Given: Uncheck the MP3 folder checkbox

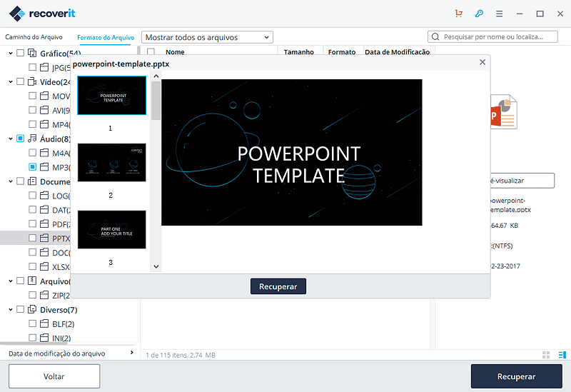Looking at the screenshot, I should [x=32, y=167].
